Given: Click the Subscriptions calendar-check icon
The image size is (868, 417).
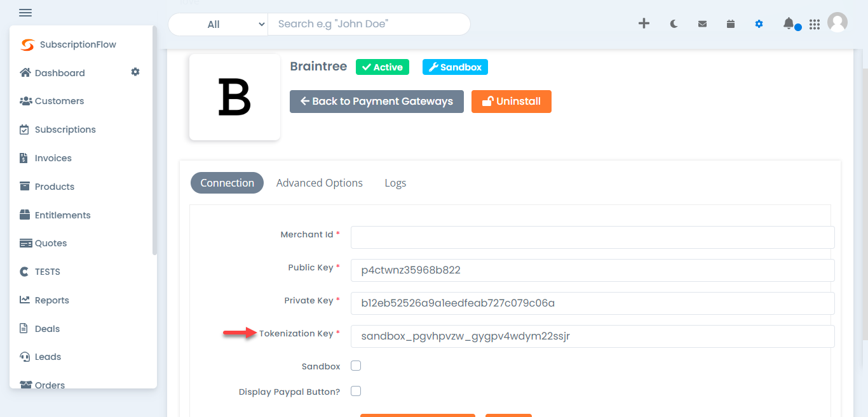Looking at the screenshot, I should tap(25, 129).
